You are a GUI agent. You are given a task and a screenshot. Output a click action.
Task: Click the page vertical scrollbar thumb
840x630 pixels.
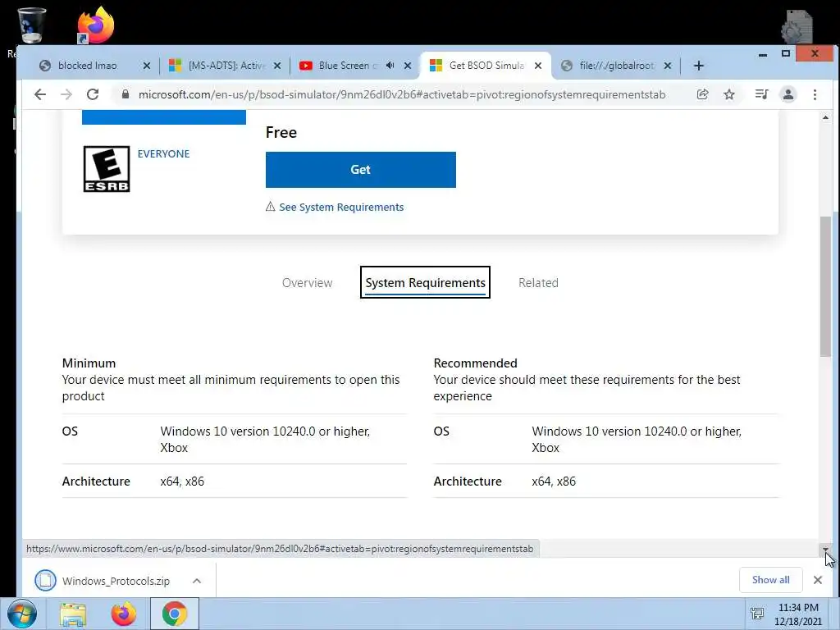[825, 286]
